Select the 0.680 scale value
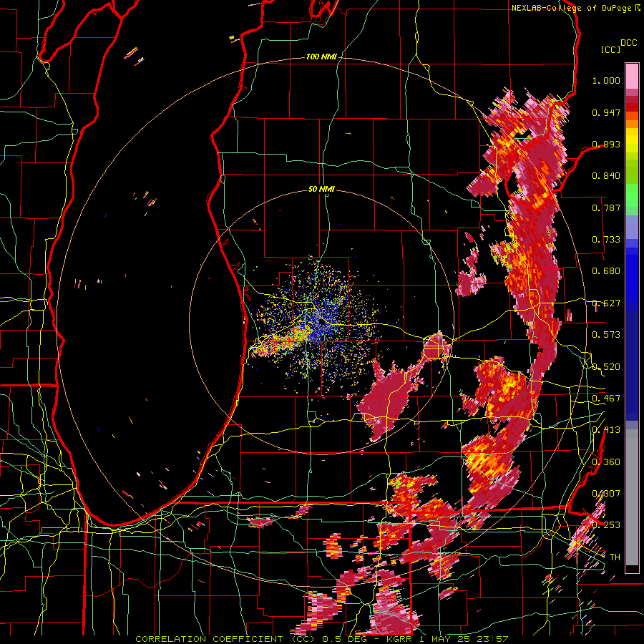 tap(606, 271)
